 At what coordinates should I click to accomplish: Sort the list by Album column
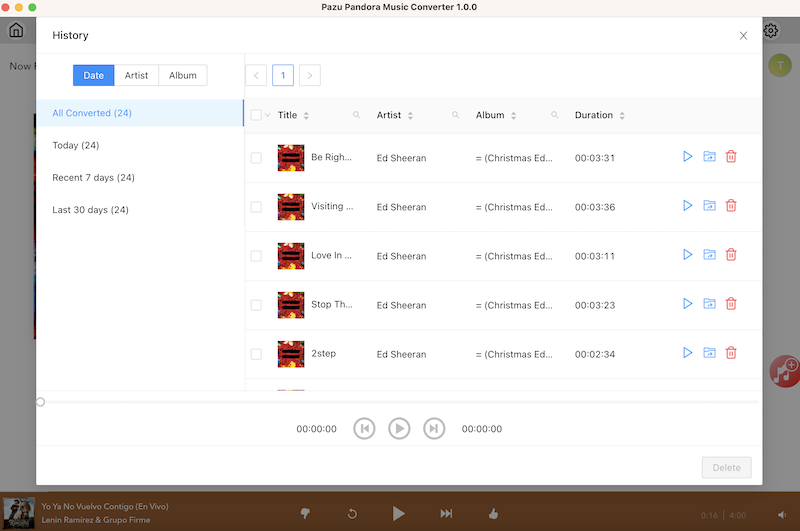tap(514, 116)
